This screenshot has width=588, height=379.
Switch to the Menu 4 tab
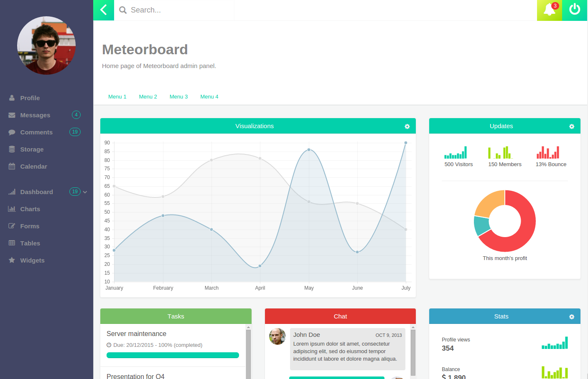[209, 97]
